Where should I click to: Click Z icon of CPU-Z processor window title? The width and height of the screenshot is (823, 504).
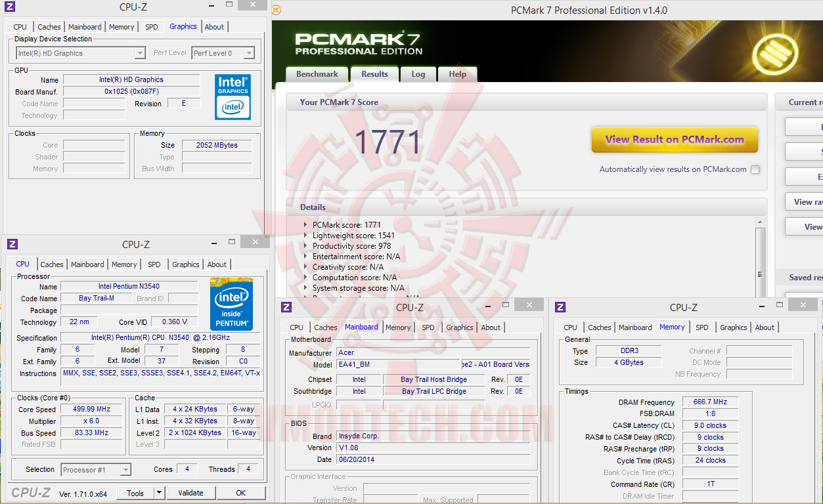click(12, 244)
